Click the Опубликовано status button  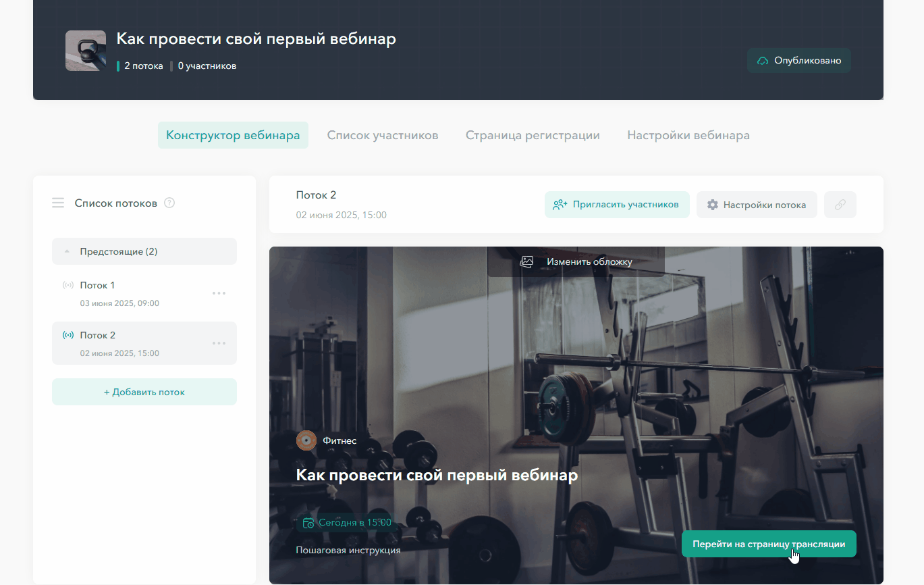799,61
